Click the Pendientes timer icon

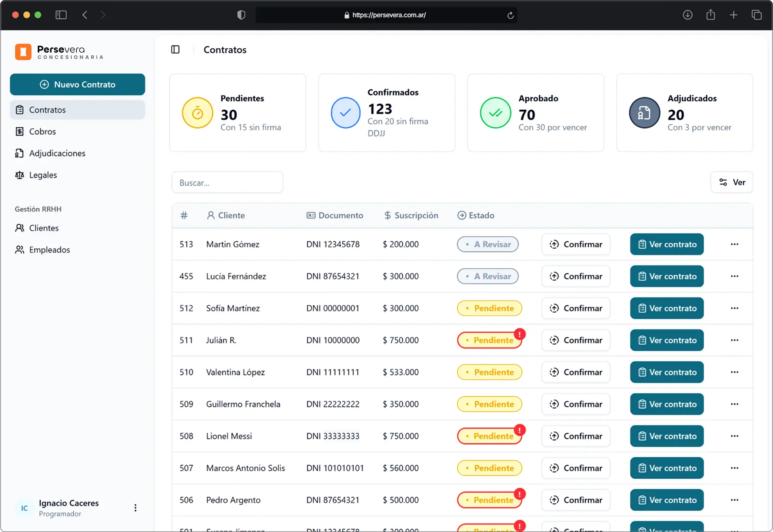[197, 113]
